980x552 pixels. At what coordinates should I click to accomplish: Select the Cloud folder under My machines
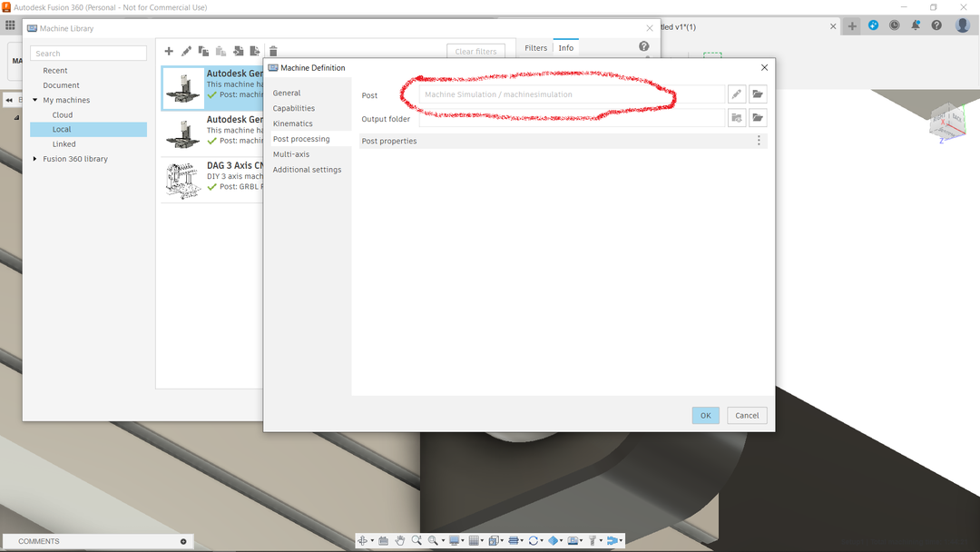[x=63, y=115]
